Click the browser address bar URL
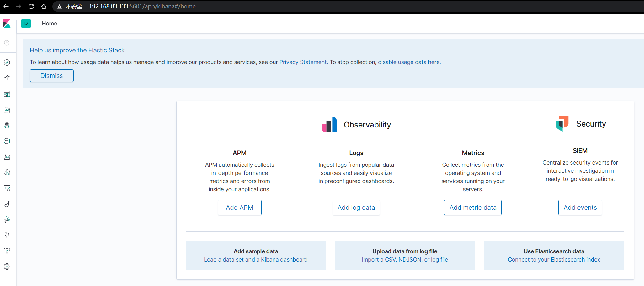The image size is (644, 286). [x=142, y=6]
